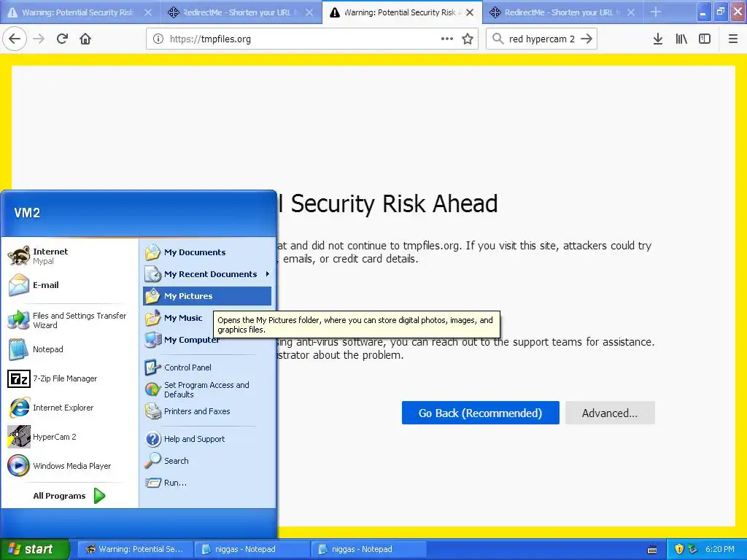
Task: Click the Advanced... button
Action: pyautogui.click(x=610, y=413)
